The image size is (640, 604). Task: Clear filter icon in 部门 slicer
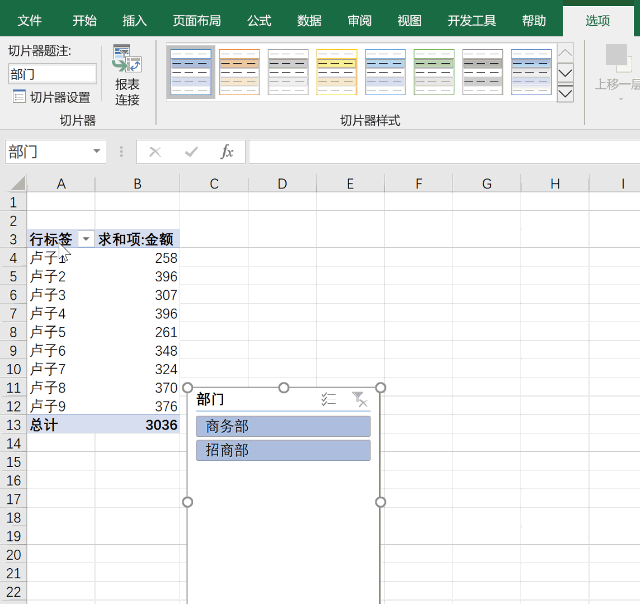tap(360, 399)
